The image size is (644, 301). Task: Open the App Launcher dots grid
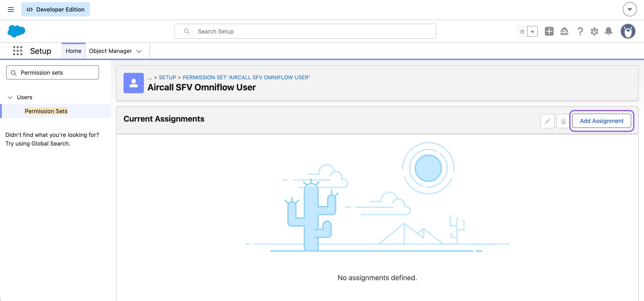click(17, 51)
